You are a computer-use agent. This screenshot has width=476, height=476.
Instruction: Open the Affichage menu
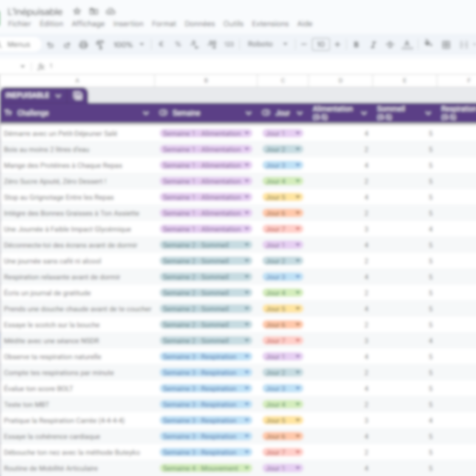coord(88,24)
